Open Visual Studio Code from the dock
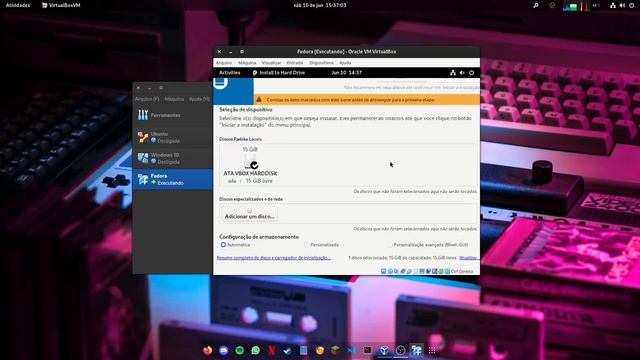Viewport: 640px width, 360px height. pos(351,350)
